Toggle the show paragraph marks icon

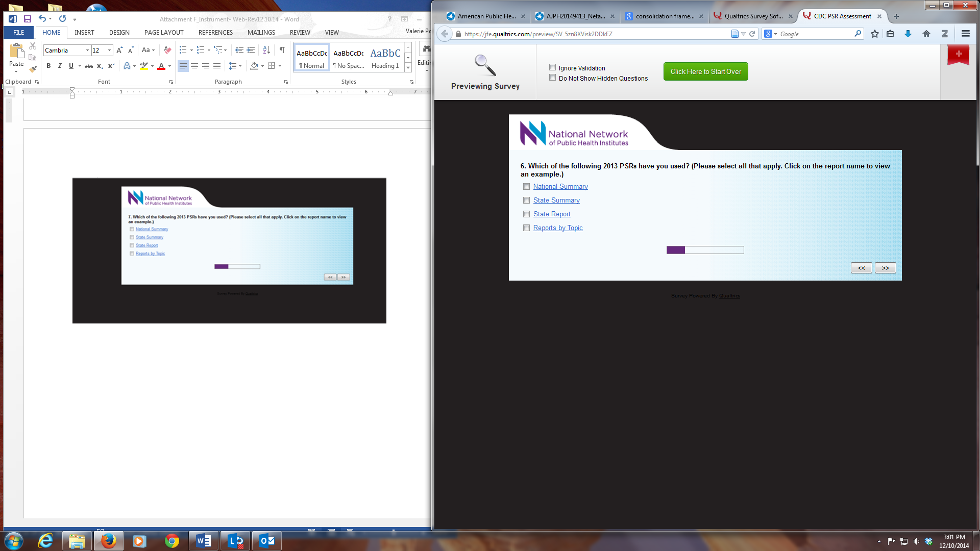point(282,50)
